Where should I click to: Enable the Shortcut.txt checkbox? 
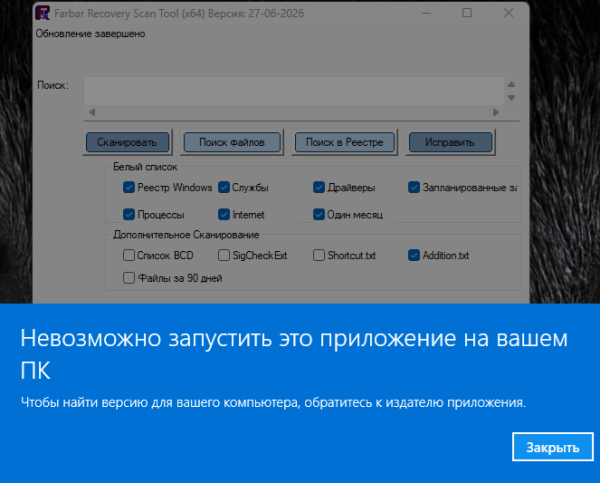pos(319,255)
